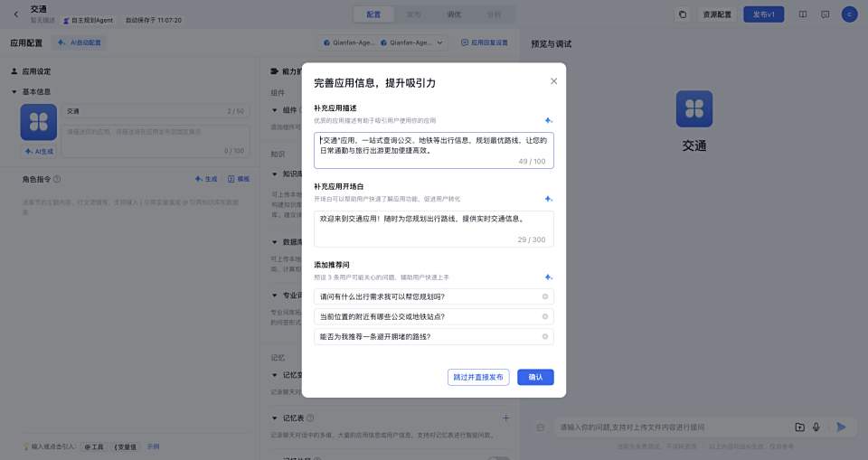Click AI generate sparkle for 补充应用开场白
The width and height of the screenshot is (868, 460).
click(x=548, y=199)
